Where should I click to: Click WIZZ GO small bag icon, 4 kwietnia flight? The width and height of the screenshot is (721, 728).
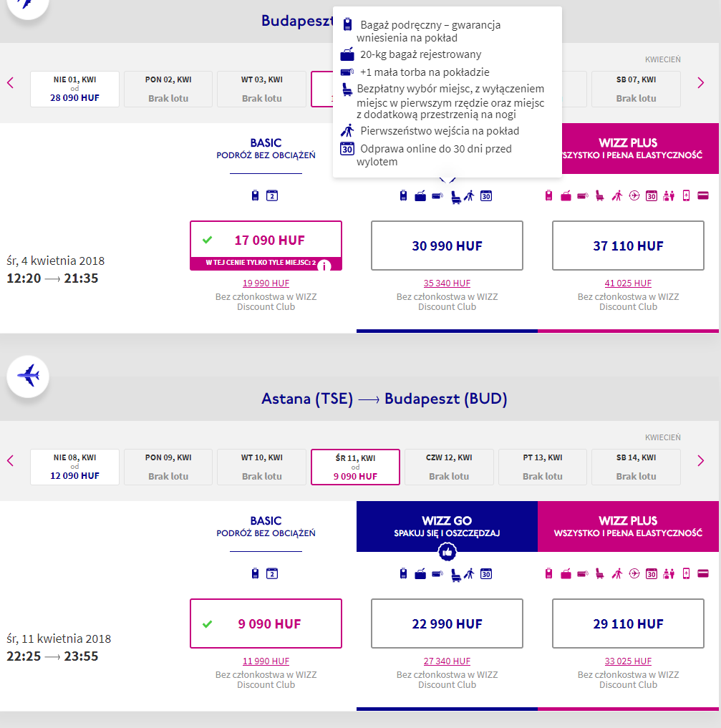[437, 196]
